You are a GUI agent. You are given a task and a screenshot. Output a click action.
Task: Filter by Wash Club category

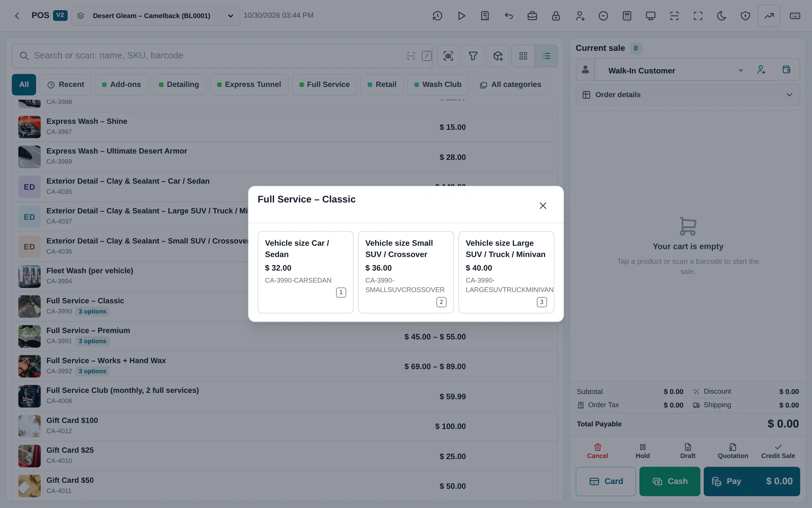(438, 85)
